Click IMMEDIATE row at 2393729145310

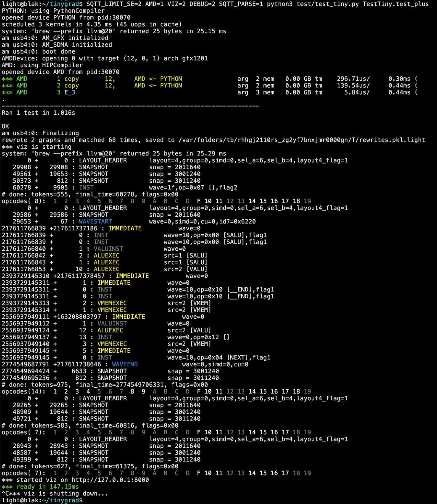105,276
